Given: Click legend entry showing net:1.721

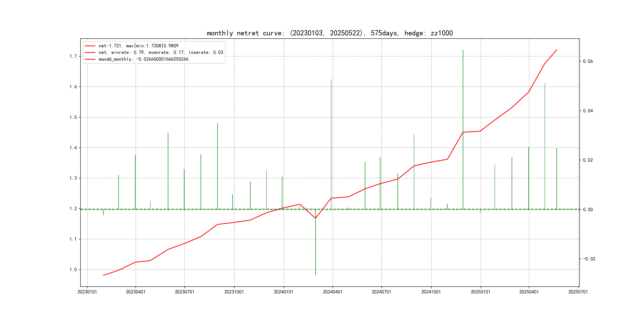Looking at the screenshot, I should click(x=138, y=46).
